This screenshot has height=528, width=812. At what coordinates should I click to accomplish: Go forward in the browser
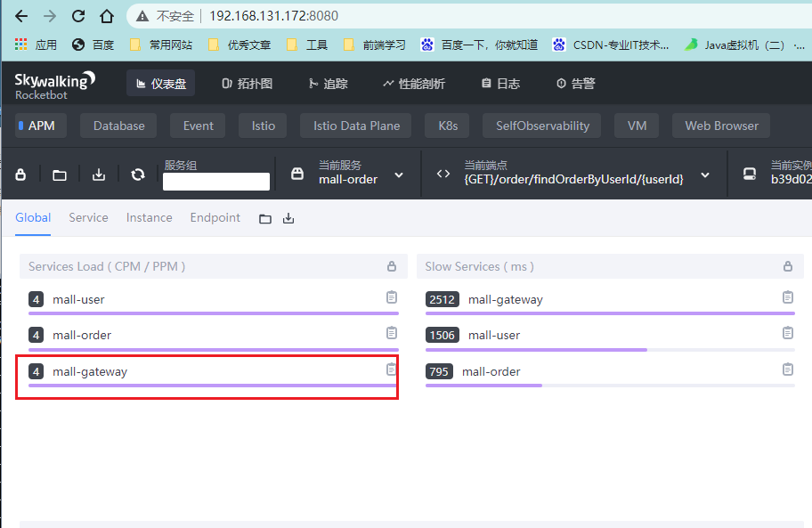pos(50,16)
